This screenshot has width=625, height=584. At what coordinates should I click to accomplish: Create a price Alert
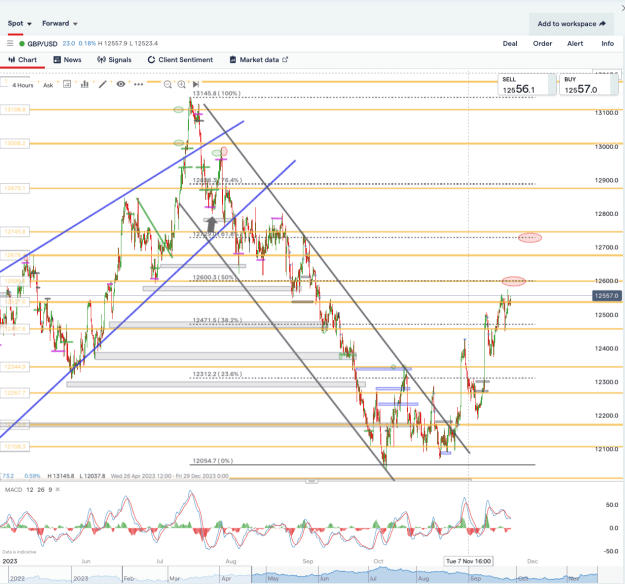click(x=575, y=43)
